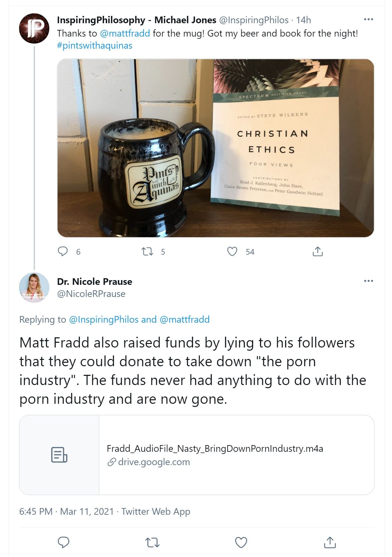Retweet the InspiringPhilosophy tweet
Viewport: 392px width, 557px height.
[147, 252]
